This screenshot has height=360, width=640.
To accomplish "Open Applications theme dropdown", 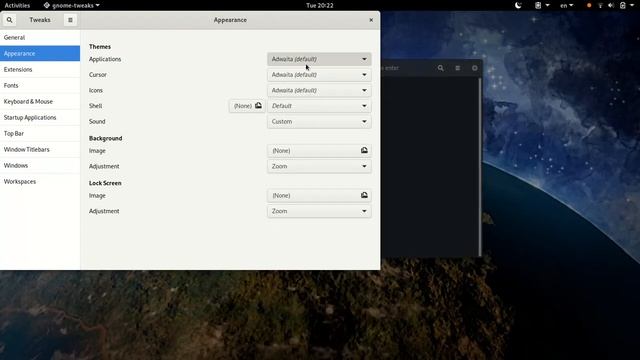I will (x=319, y=59).
